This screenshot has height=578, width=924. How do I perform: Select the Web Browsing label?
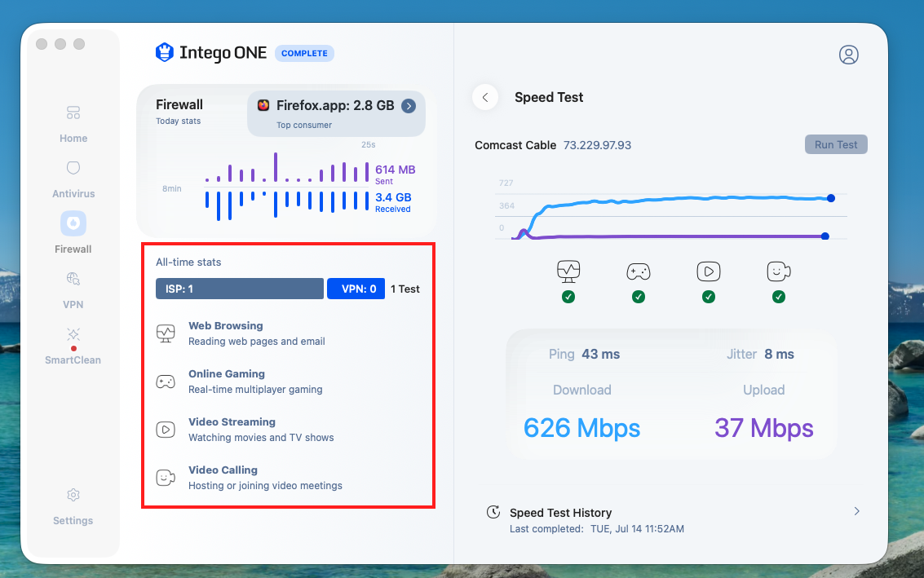pyautogui.click(x=226, y=326)
